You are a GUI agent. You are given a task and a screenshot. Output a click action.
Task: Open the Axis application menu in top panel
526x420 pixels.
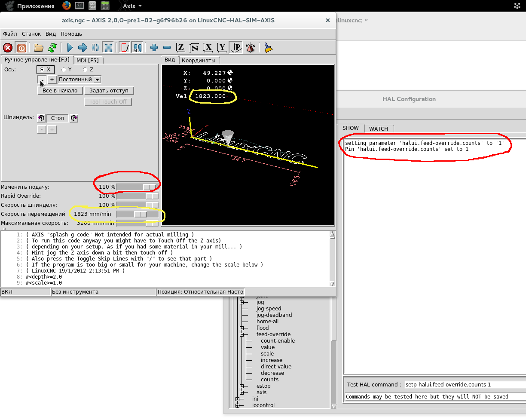(x=132, y=6)
